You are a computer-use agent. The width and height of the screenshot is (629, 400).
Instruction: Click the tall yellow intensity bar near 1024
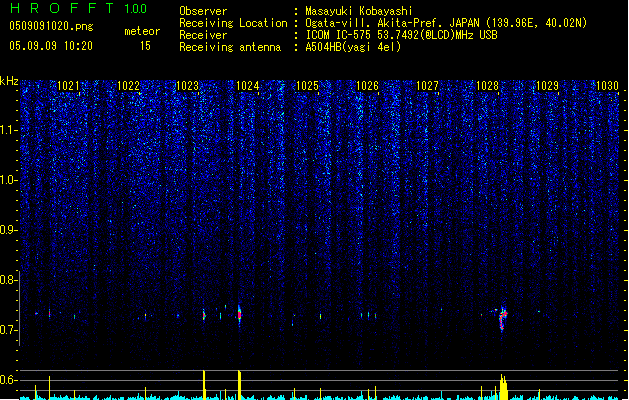click(239, 385)
